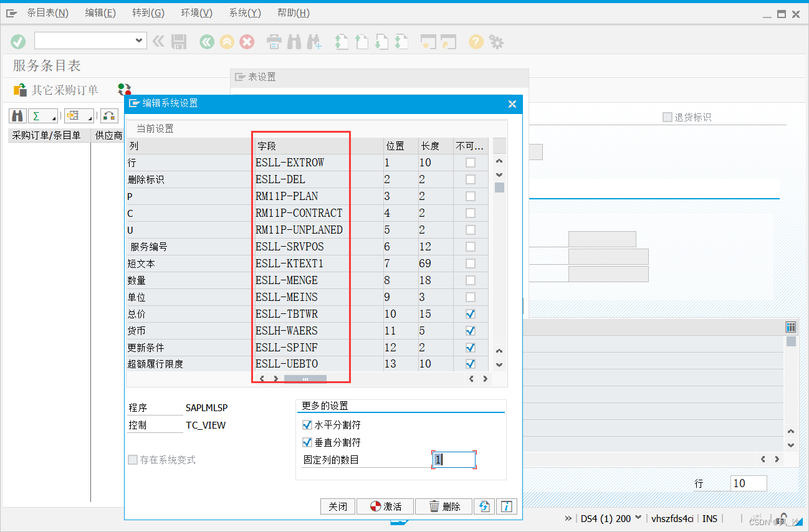The image size is (809, 532).
Task: Click the Find Next binoculars-plus icon
Action: tap(314, 42)
